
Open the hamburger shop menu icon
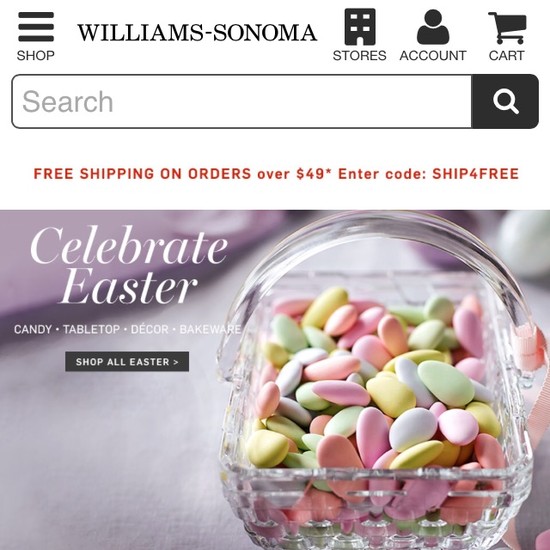(x=36, y=27)
